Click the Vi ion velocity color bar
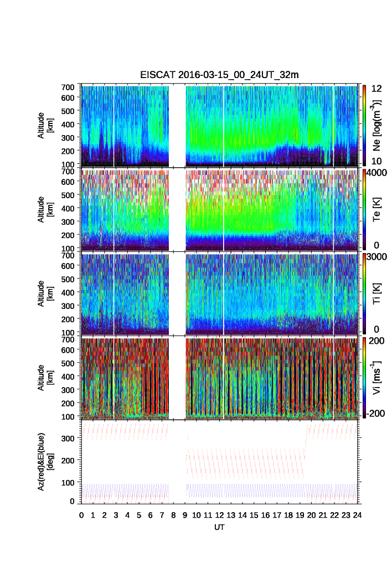The width and height of the screenshot is (392, 588). [364, 378]
